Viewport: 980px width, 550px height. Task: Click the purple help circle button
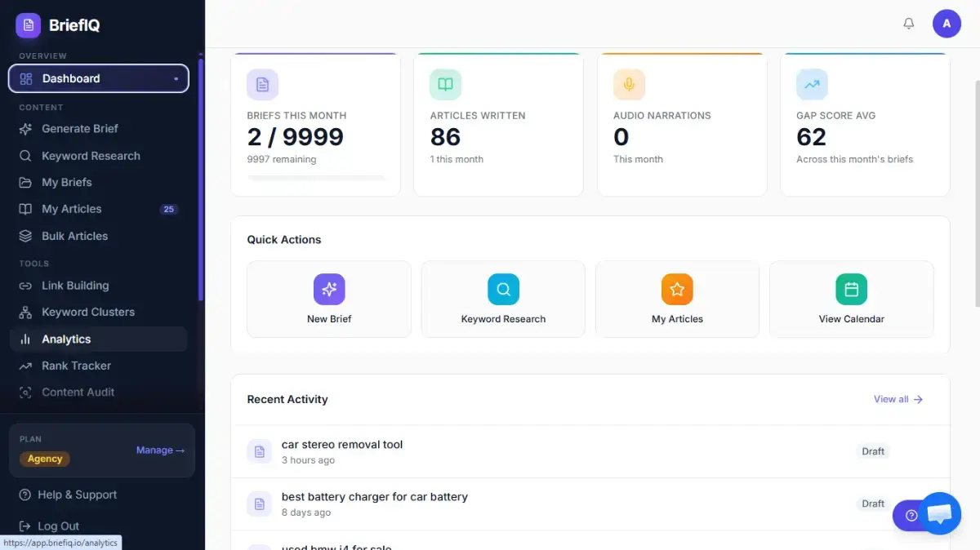(911, 516)
